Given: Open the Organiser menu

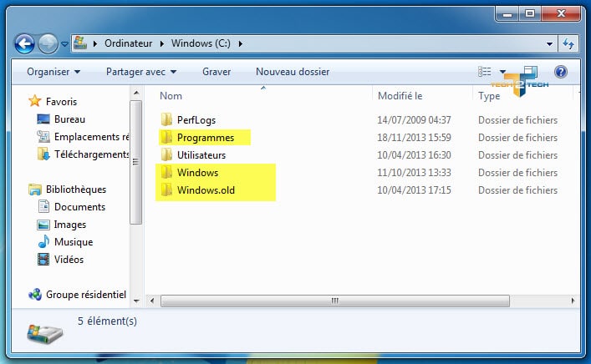Looking at the screenshot, I should tap(53, 72).
